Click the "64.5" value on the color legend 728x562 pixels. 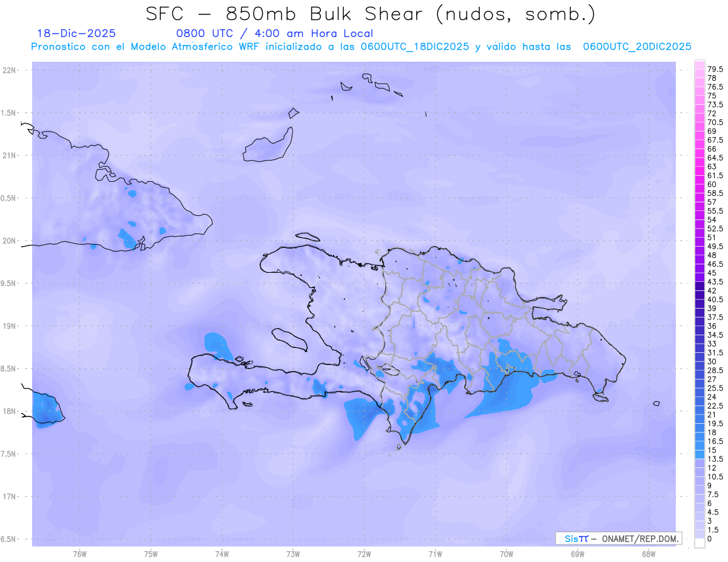715,158
